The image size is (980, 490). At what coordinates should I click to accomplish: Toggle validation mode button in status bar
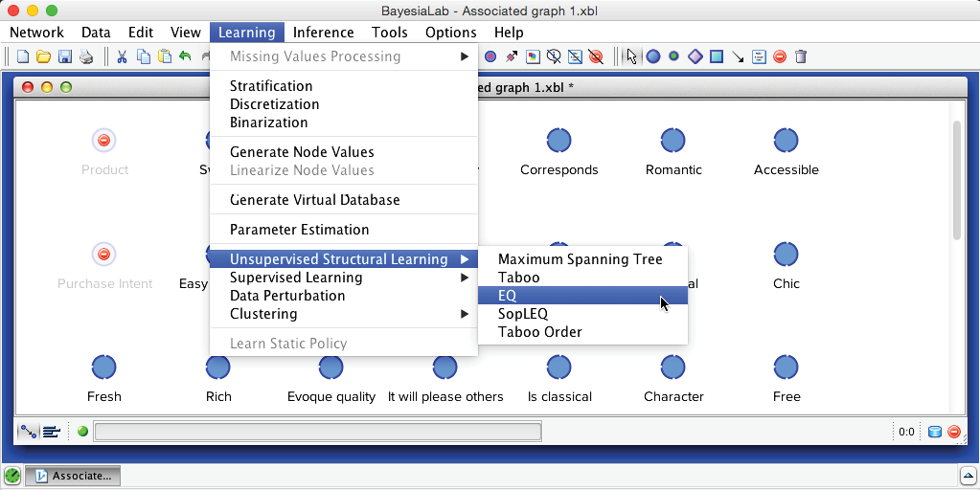pos(52,432)
